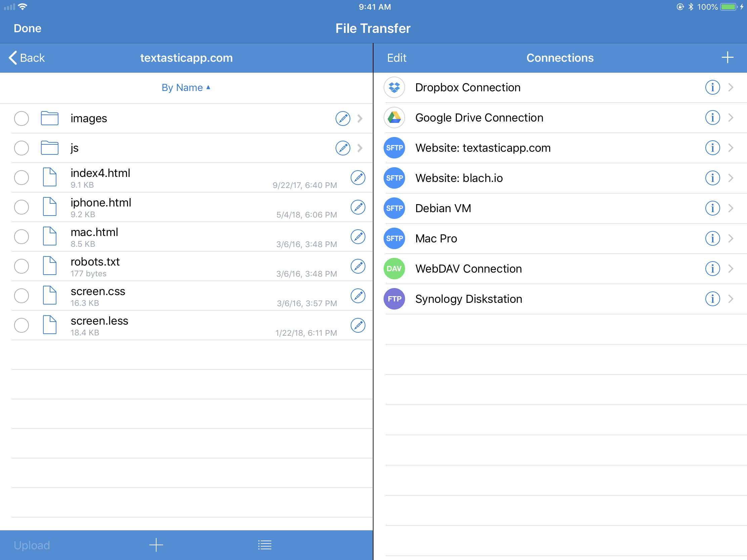Tap the SFTP badge for Debian VM
747x560 pixels.
click(x=394, y=208)
